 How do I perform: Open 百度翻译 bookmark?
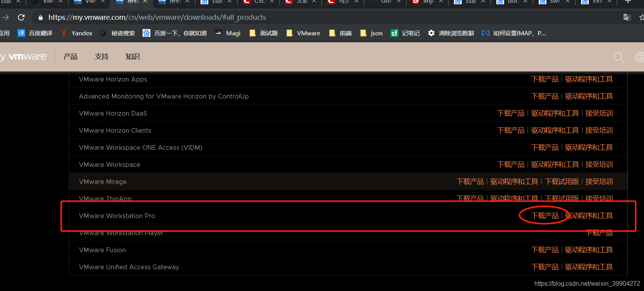(35, 33)
